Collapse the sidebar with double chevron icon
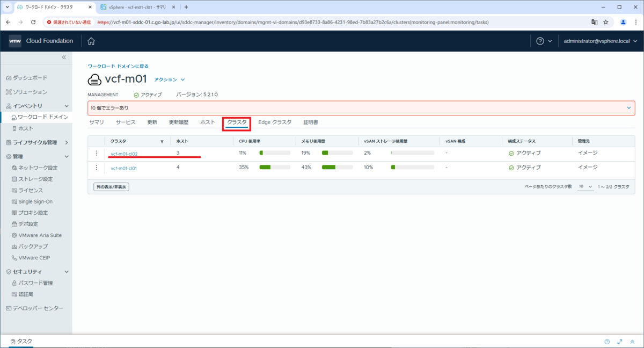Viewport: 644px width, 348px height. (63, 57)
